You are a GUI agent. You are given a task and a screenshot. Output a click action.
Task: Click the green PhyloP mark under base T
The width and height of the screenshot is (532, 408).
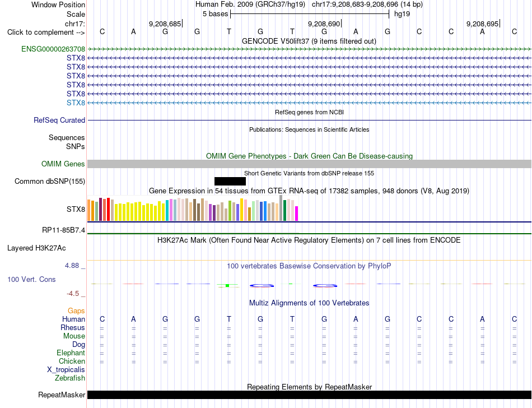[228, 285]
